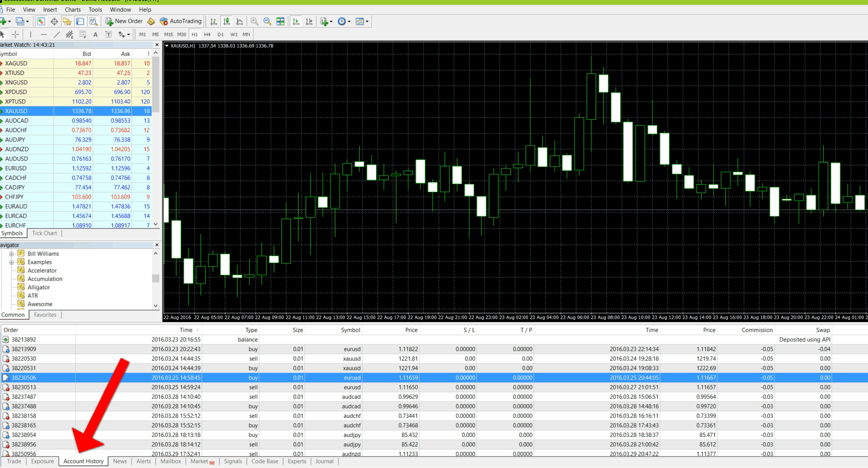Open the Indicators list icon
The width and height of the screenshot is (868, 468).
[324, 21]
